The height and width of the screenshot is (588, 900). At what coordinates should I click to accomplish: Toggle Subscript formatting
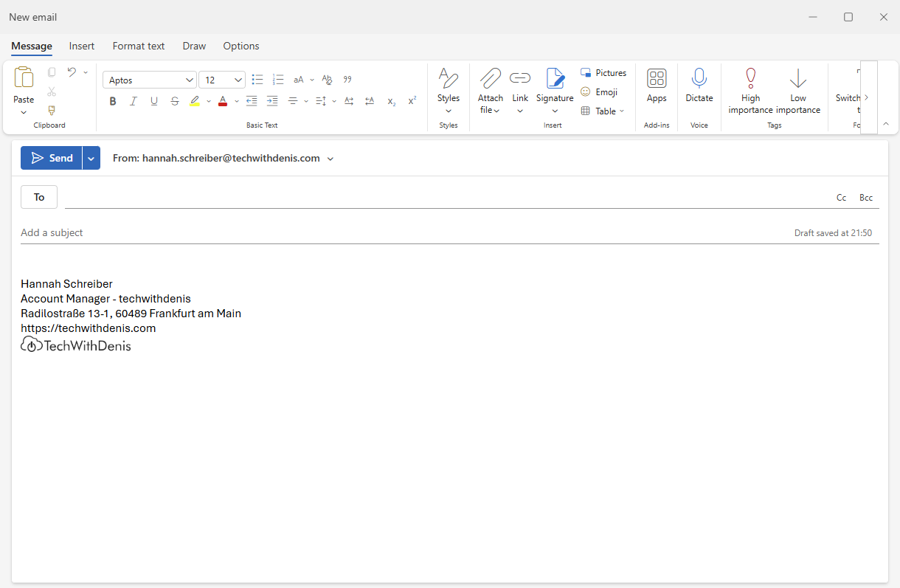click(392, 101)
